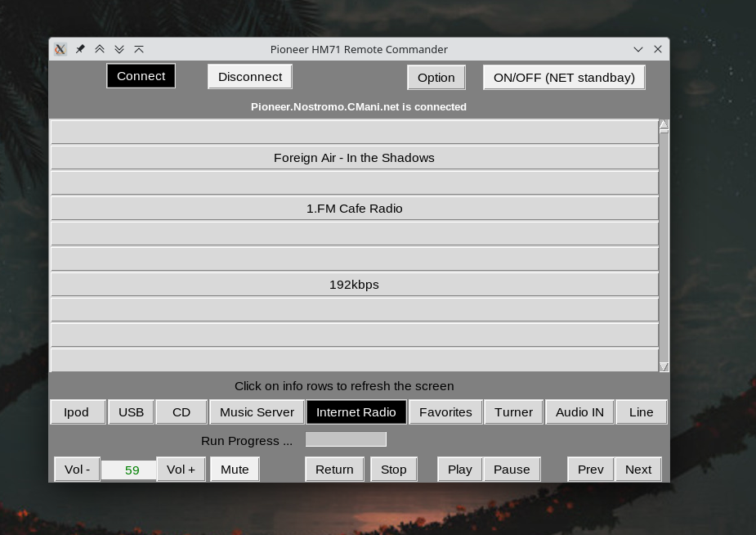Select the Internet Radio source
Viewport: 756px width, 535px height.
(x=356, y=412)
